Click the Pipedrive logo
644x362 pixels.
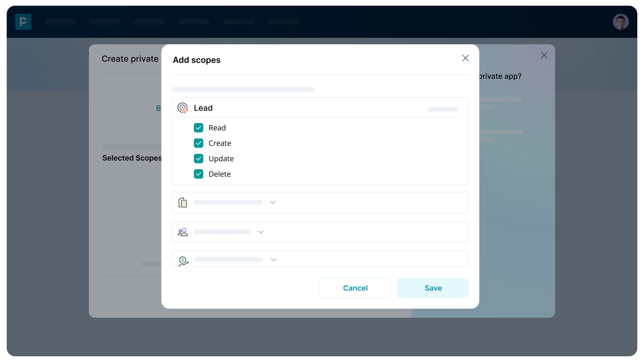tap(23, 22)
